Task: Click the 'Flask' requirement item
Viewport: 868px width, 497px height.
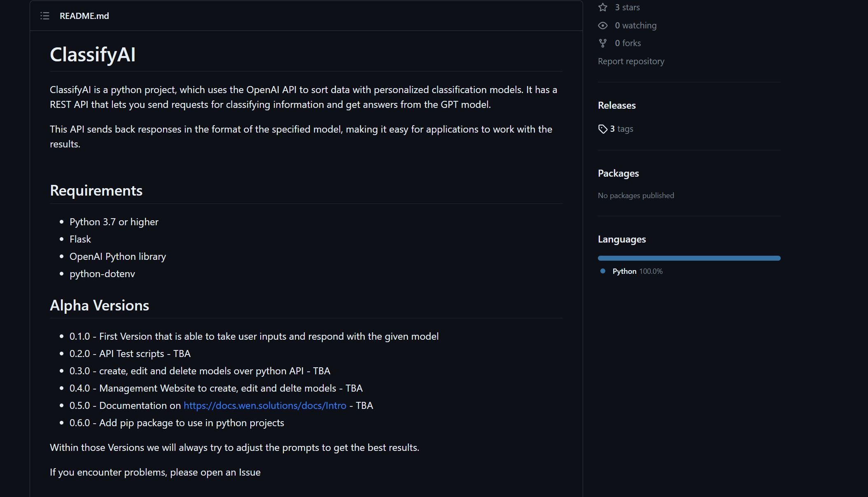Action: click(x=80, y=239)
